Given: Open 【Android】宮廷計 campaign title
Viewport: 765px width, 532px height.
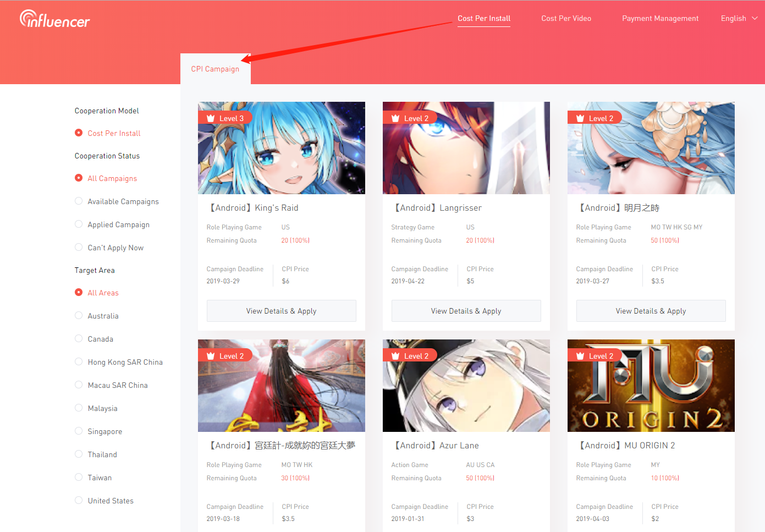Looking at the screenshot, I should [282, 445].
